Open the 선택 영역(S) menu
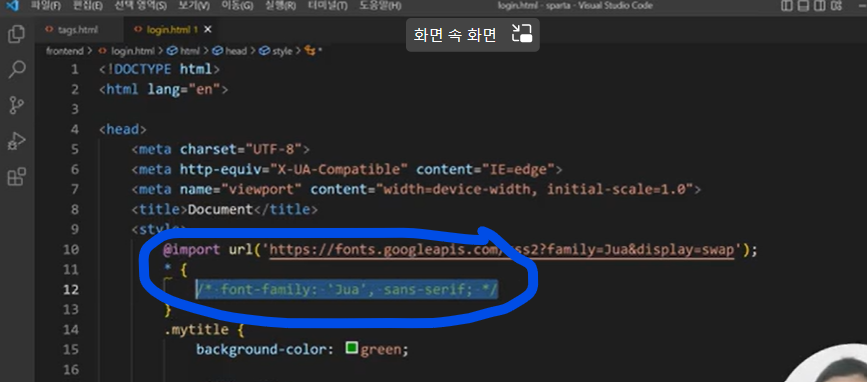This screenshot has height=382, width=867. (140, 6)
